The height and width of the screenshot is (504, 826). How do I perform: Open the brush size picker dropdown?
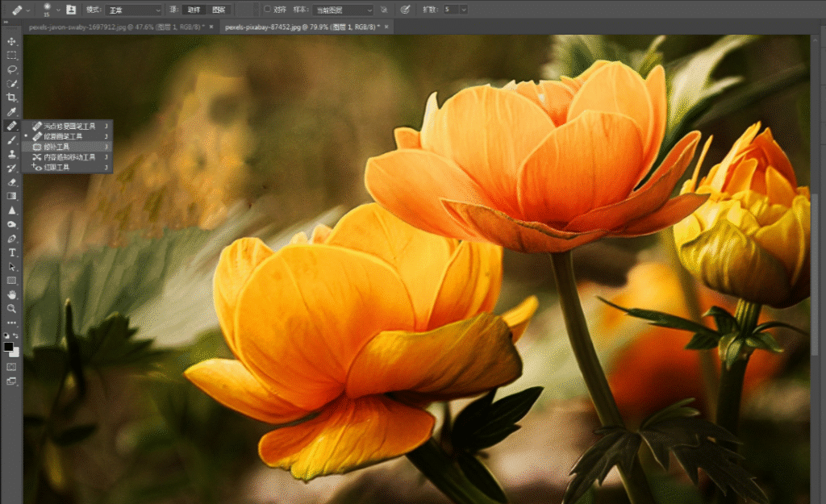click(57, 10)
